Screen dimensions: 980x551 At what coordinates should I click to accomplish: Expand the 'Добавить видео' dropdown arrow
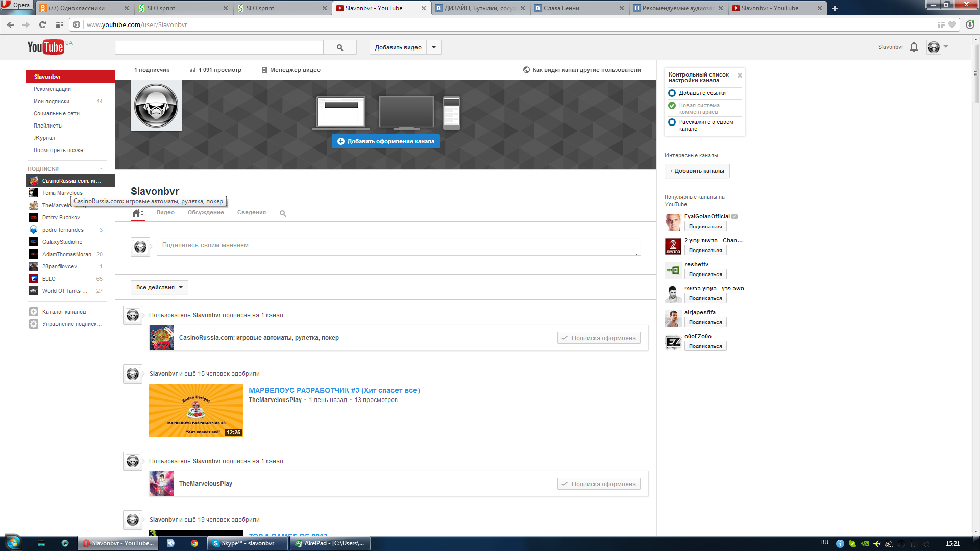click(x=434, y=47)
